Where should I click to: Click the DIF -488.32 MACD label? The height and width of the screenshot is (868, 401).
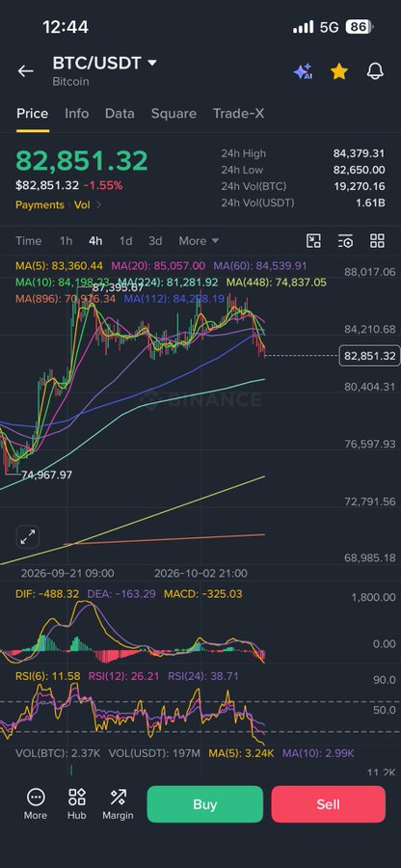click(x=47, y=594)
